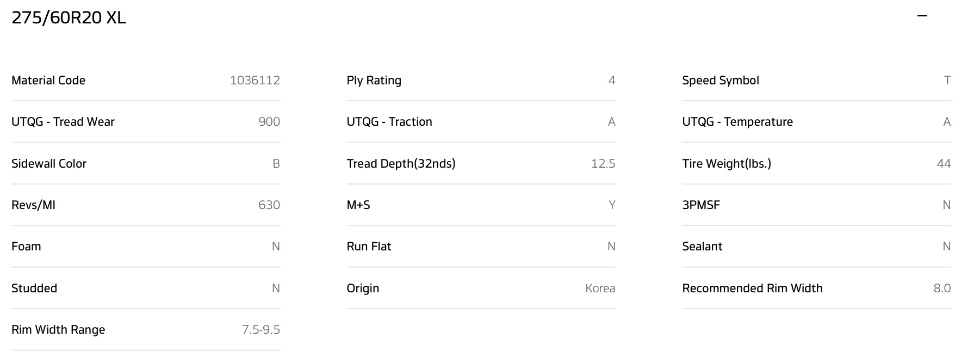Click the UTQG - Temperature row
This screenshot has width=980, height=356.
737,121
